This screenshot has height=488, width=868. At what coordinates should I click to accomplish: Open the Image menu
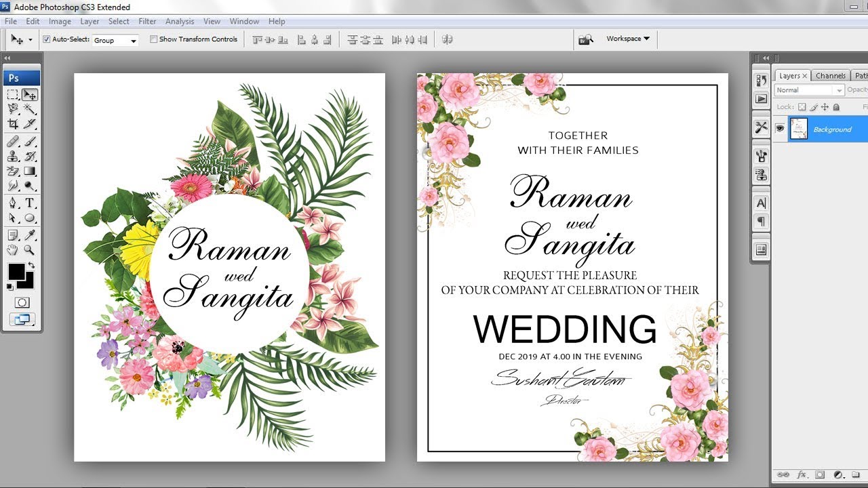click(60, 22)
